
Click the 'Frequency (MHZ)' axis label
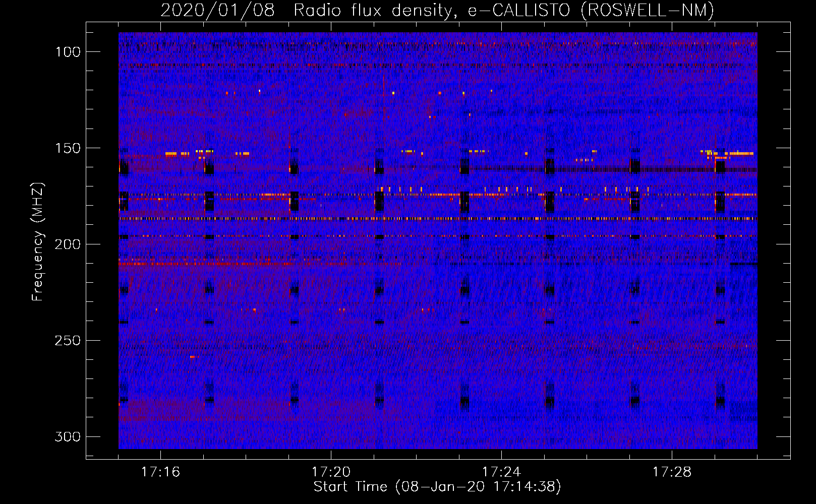[38, 242]
